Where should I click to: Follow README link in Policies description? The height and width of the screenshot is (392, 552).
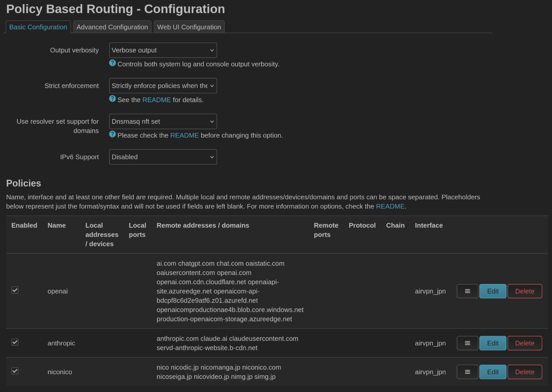coord(390,206)
